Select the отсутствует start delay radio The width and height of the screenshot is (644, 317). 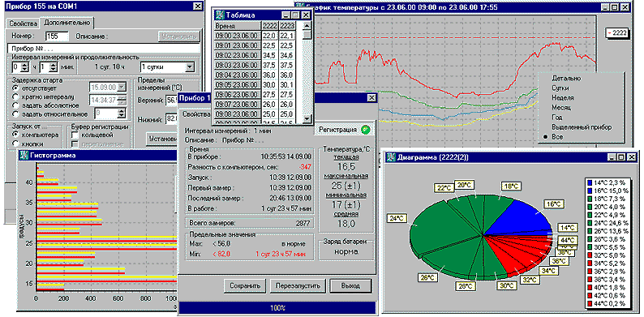pyautogui.click(x=16, y=88)
